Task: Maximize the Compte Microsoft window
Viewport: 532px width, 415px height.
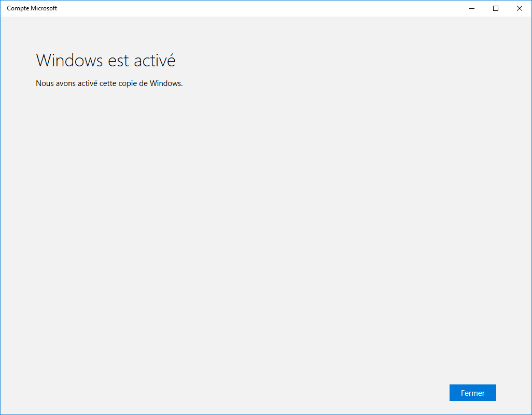Action: click(x=496, y=8)
